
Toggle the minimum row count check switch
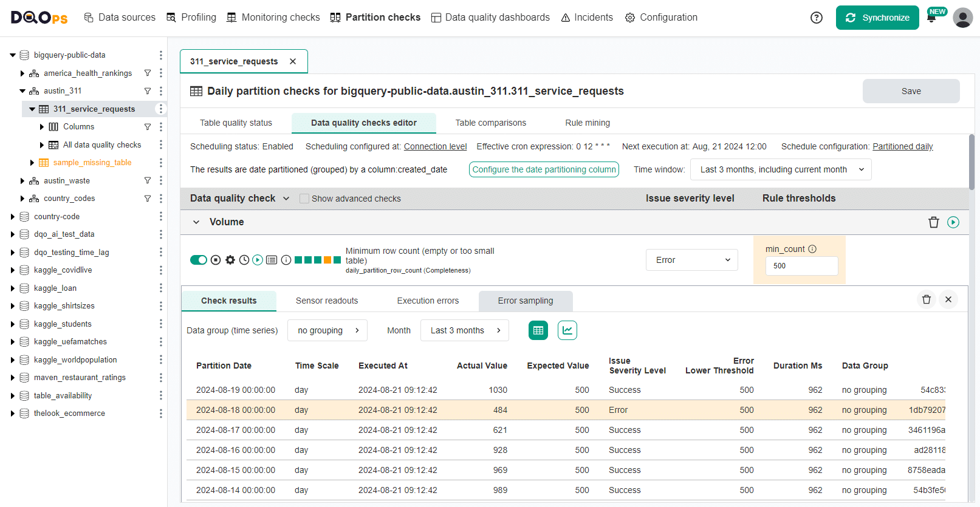[x=199, y=260]
